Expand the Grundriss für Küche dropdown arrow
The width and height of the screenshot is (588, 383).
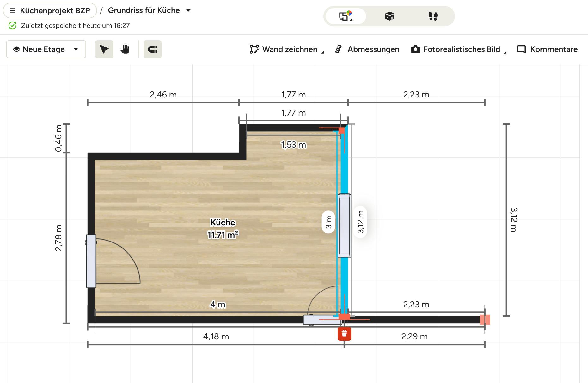click(x=188, y=10)
